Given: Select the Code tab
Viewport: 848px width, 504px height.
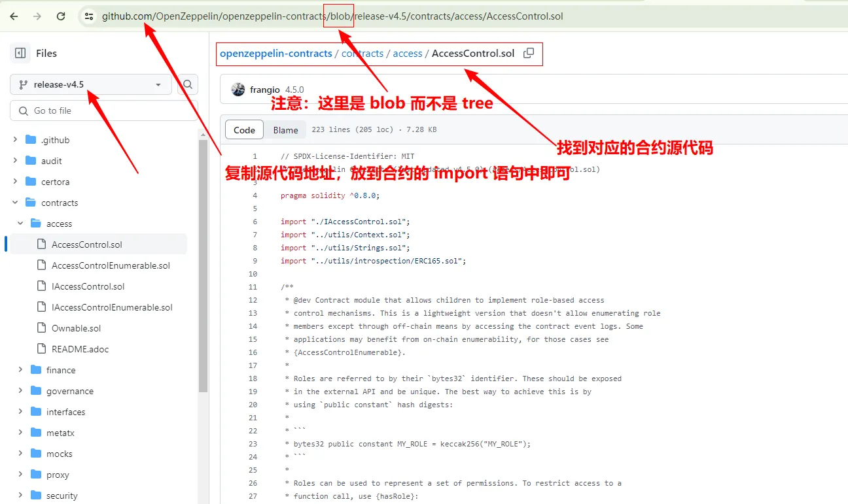Looking at the screenshot, I should click(244, 130).
